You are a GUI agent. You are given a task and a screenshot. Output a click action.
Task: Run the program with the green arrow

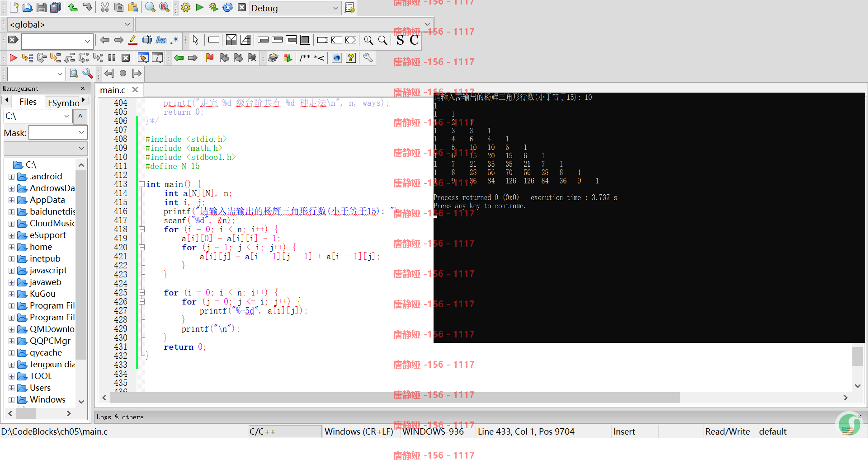pos(200,7)
